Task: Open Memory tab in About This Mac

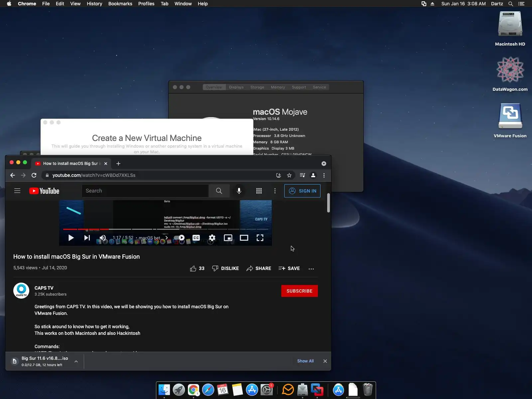Action: [278, 87]
